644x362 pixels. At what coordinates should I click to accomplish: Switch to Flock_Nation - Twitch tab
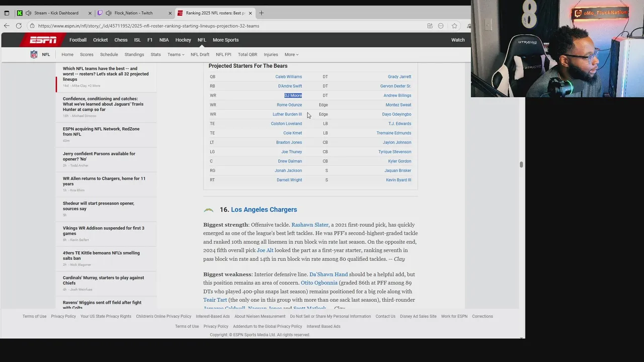point(133,13)
